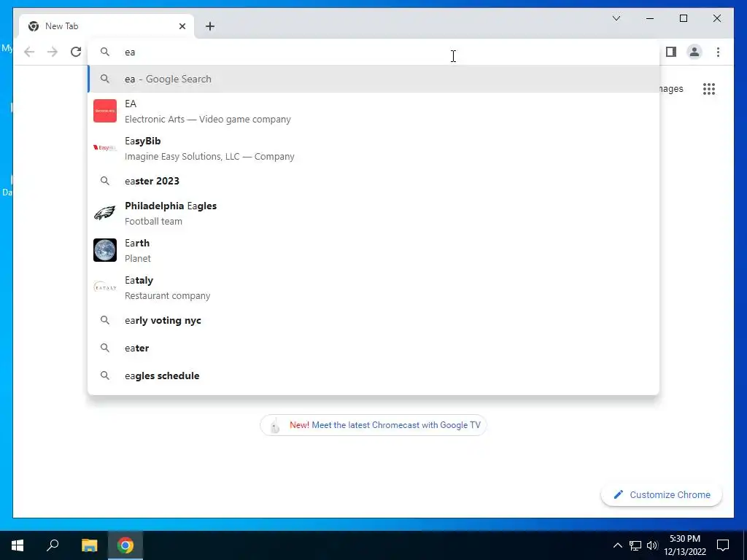
Task: Open the side panel icon
Action: tap(671, 52)
